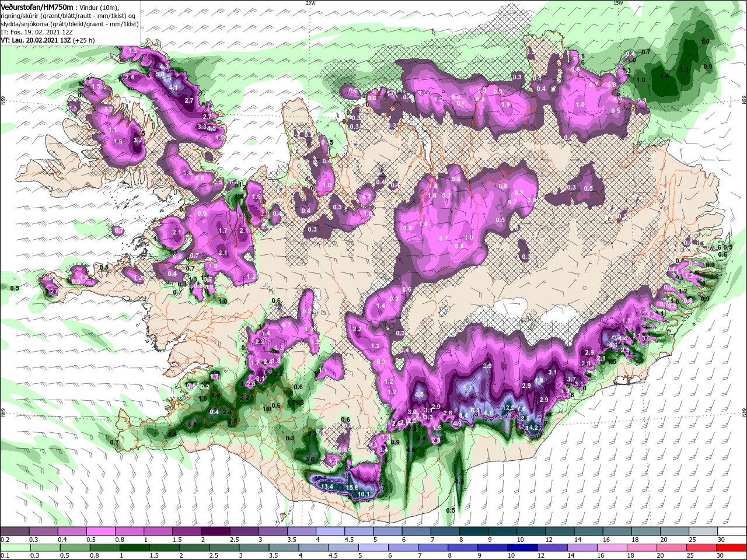Click the 4.8 snowfall value on the map

point(539,380)
